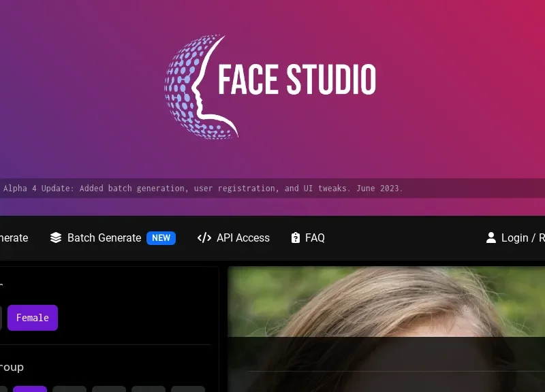Click the blue NEW badge

point(161,238)
